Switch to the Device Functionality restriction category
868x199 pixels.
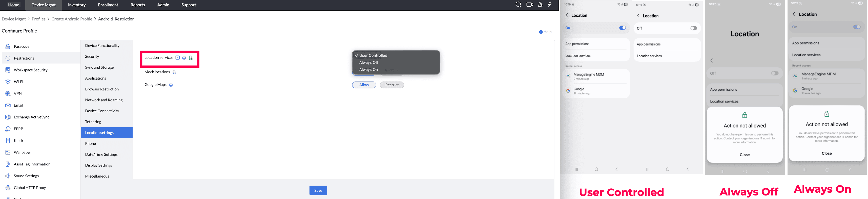[107, 46]
